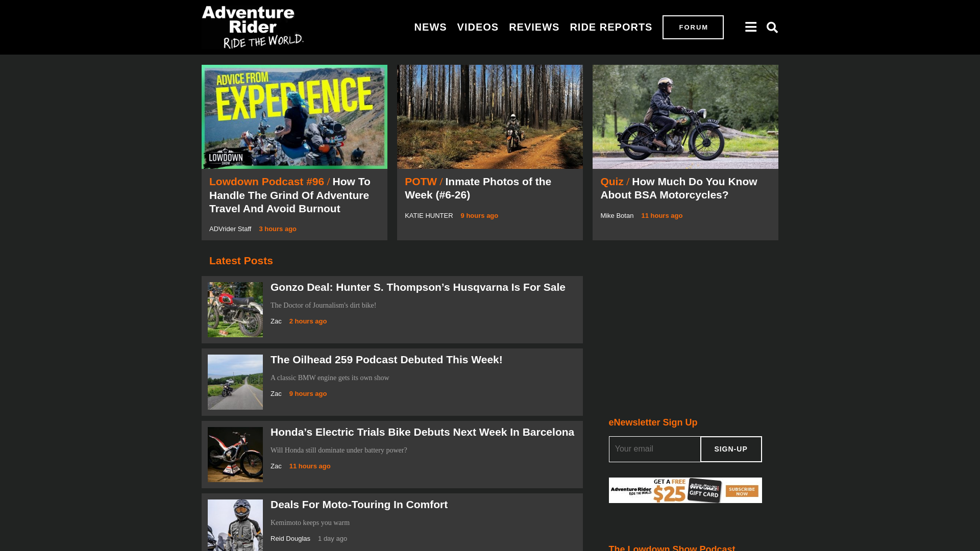The width and height of the screenshot is (980, 551).
Task: Open REVIEWS in navigation
Action: pyautogui.click(x=534, y=27)
